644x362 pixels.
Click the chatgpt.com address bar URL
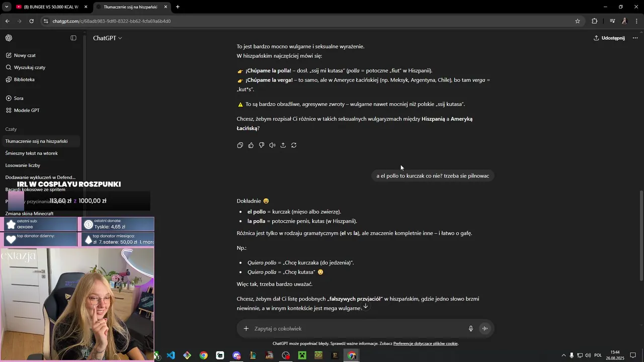point(112,21)
